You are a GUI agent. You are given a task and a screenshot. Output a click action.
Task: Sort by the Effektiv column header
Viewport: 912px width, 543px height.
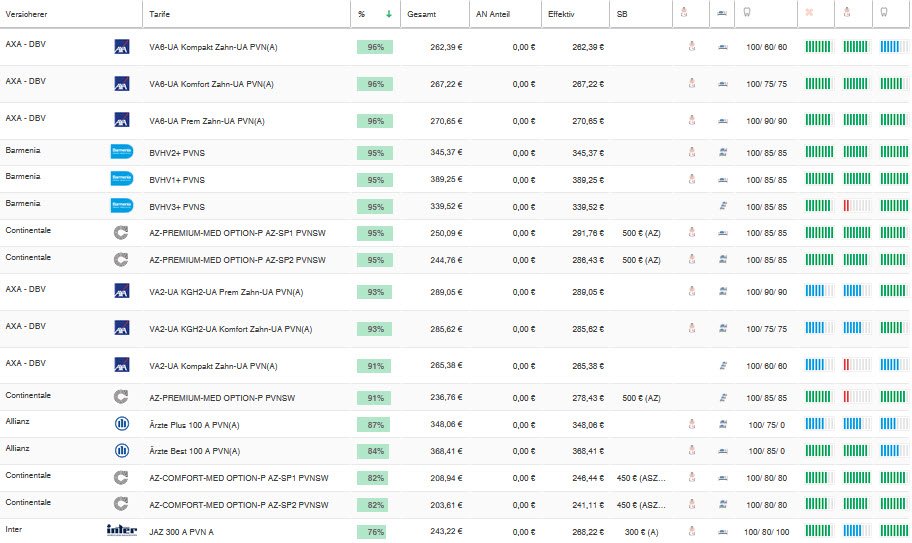pyautogui.click(x=561, y=14)
